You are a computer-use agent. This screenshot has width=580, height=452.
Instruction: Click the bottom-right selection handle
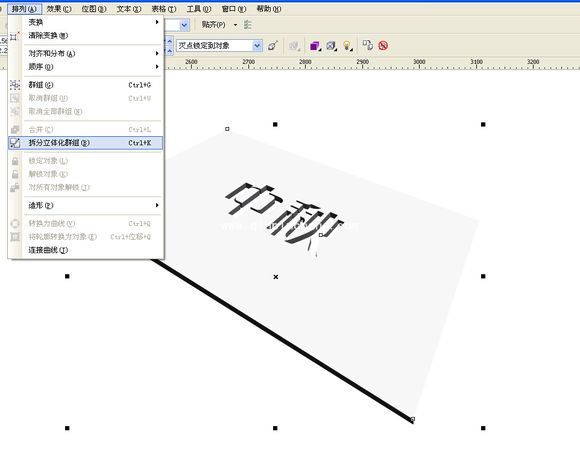(x=483, y=428)
